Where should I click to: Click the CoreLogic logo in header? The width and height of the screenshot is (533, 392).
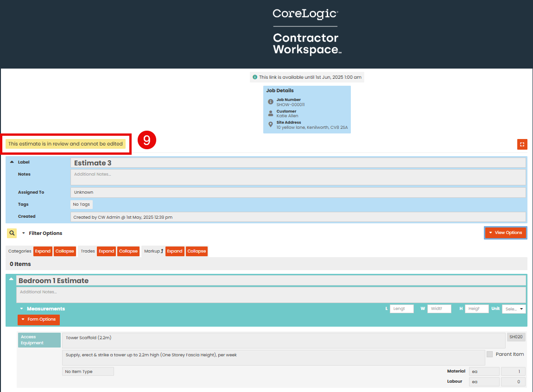(305, 13)
